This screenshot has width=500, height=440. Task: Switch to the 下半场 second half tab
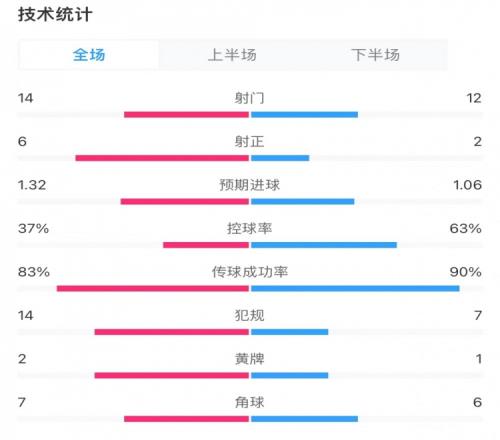click(376, 55)
